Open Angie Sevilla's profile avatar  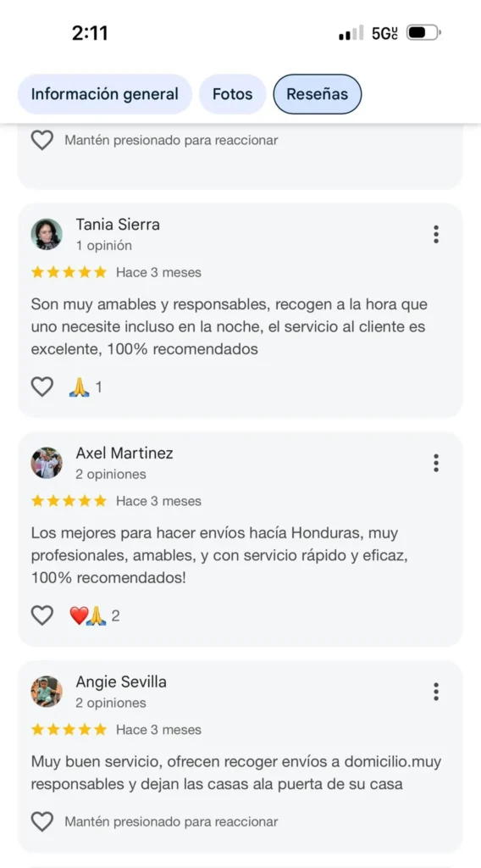pyautogui.click(x=47, y=692)
